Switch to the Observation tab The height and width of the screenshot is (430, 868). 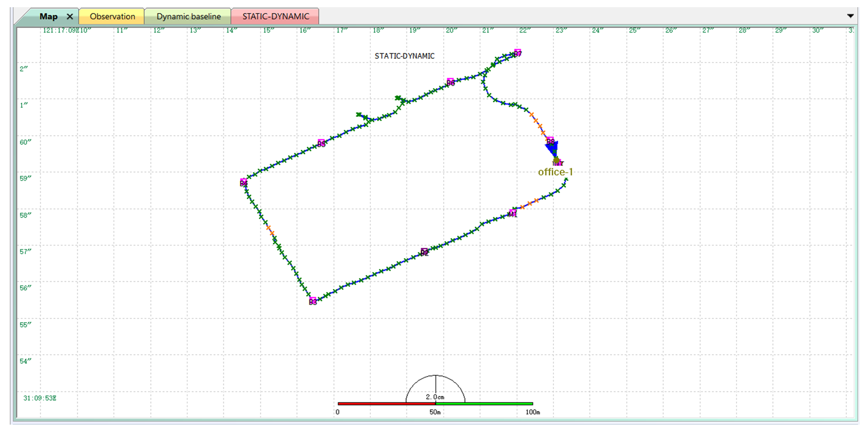[x=112, y=16]
